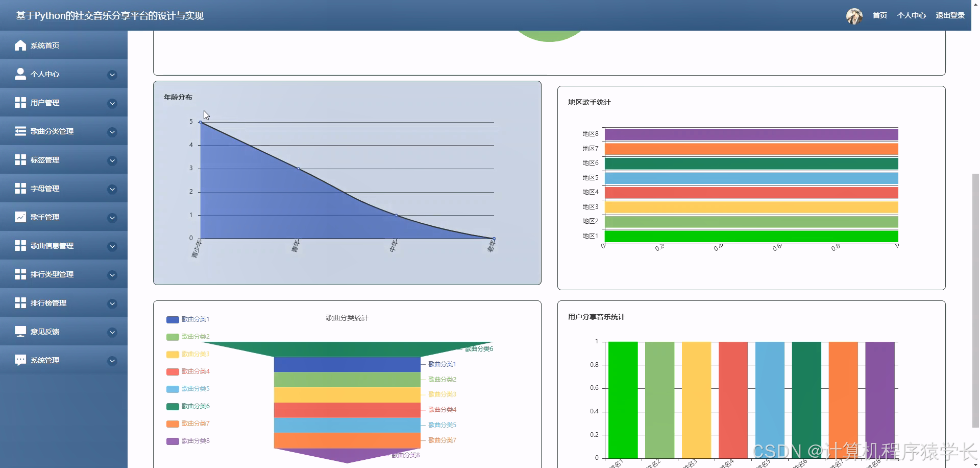Image resolution: width=980 pixels, height=468 pixels.
Task: Click the orange 地区7 bar
Action: pyautogui.click(x=751, y=149)
